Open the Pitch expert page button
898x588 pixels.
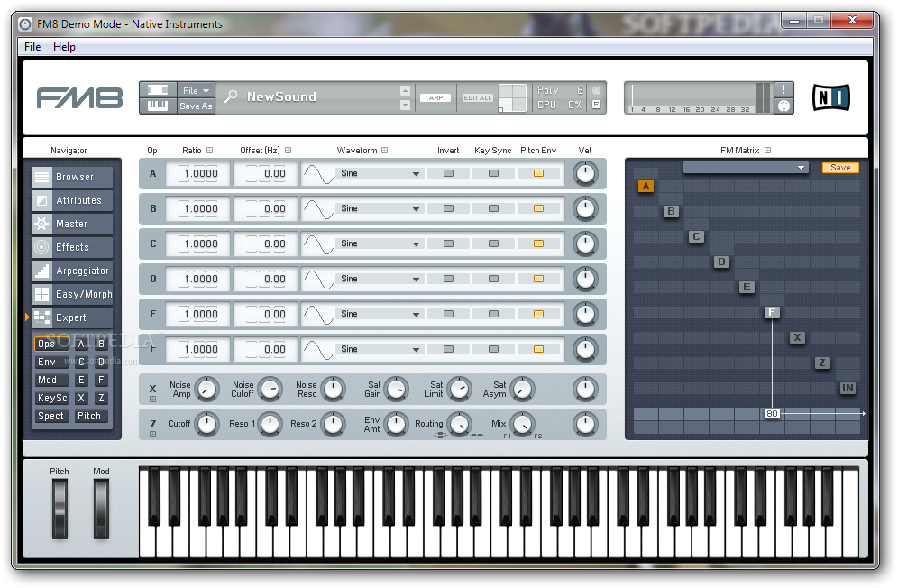[91, 416]
